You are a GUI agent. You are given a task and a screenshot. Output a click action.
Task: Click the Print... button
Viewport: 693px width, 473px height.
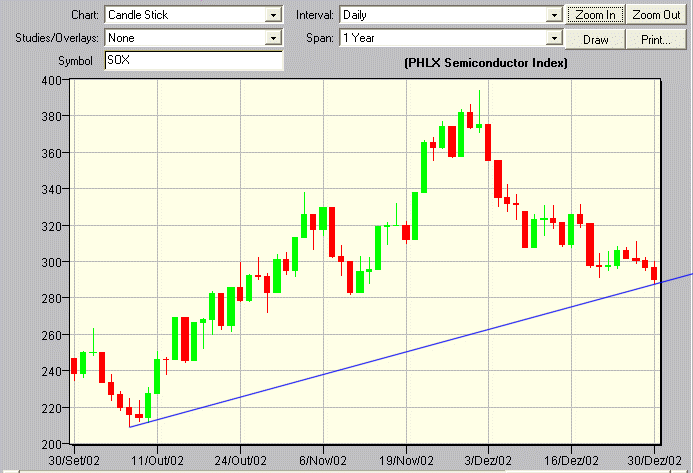[x=656, y=39]
